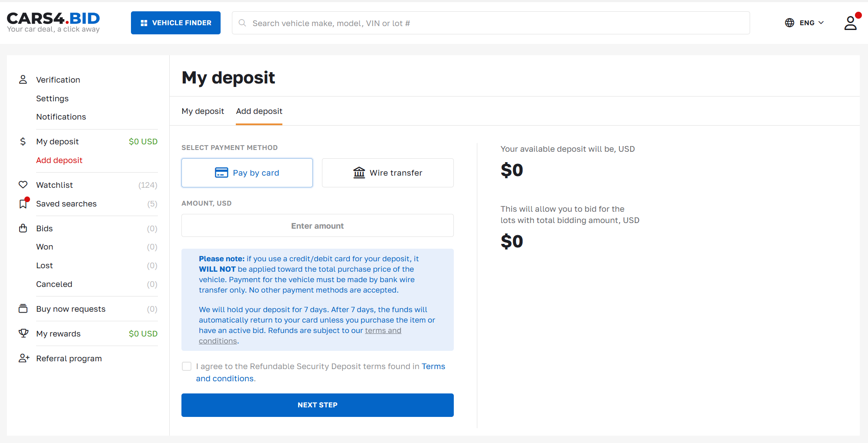The height and width of the screenshot is (443, 868).
Task: Click the Enter amount input field
Action: pos(317,226)
